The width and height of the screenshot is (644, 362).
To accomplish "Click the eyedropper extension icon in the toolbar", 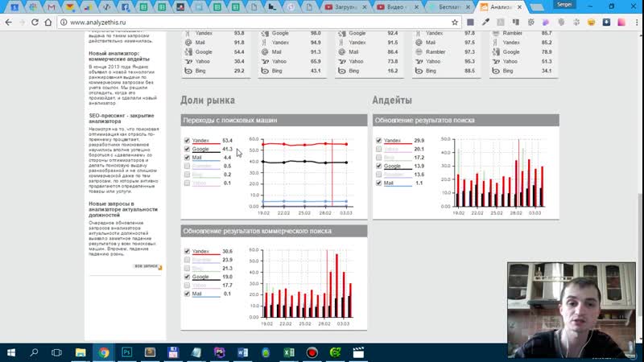I will coord(485,23).
